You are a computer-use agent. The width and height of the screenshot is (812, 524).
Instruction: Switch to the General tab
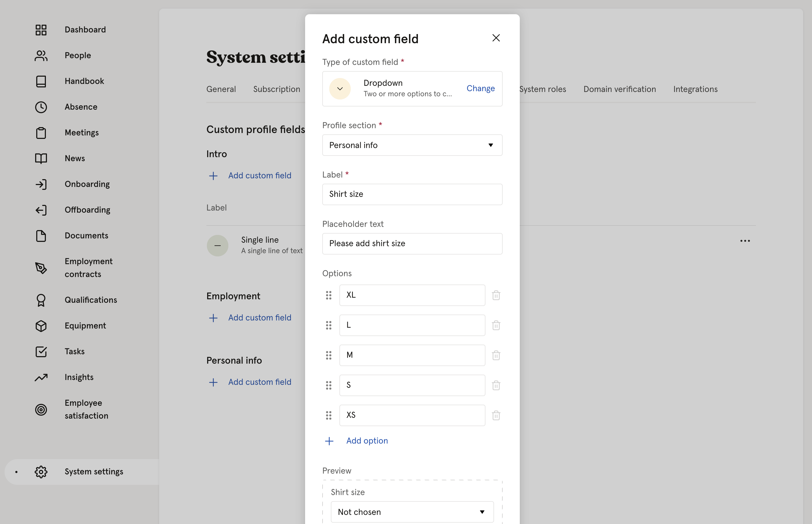pos(221,89)
